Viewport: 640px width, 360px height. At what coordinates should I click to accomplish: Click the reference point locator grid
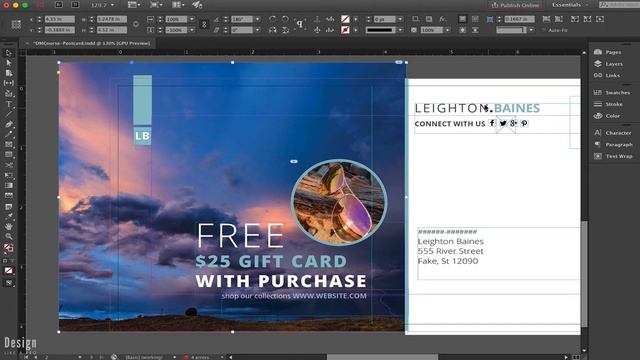click(16, 24)
